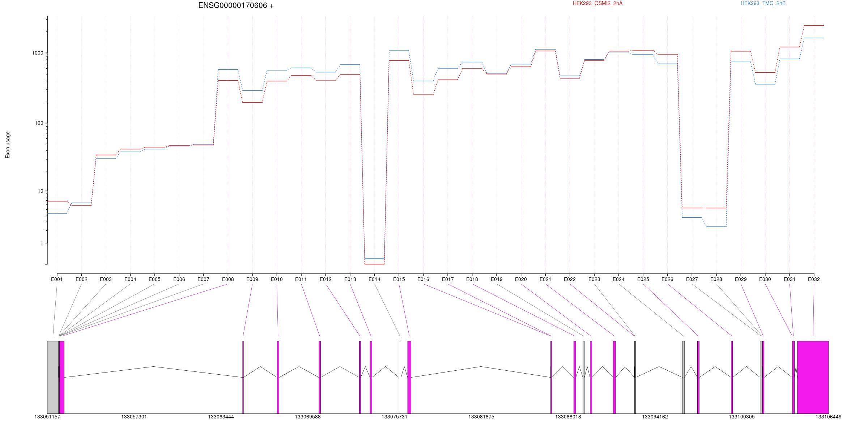This screenshot has width=868, height=434.
Task: Click genomic coordinate 133100305
Action: coord(742,417)
